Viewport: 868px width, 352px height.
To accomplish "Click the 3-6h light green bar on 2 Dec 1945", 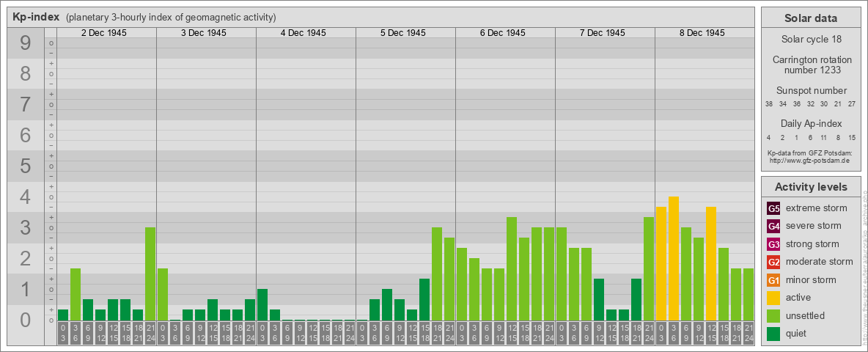I will tap(76, 294).
